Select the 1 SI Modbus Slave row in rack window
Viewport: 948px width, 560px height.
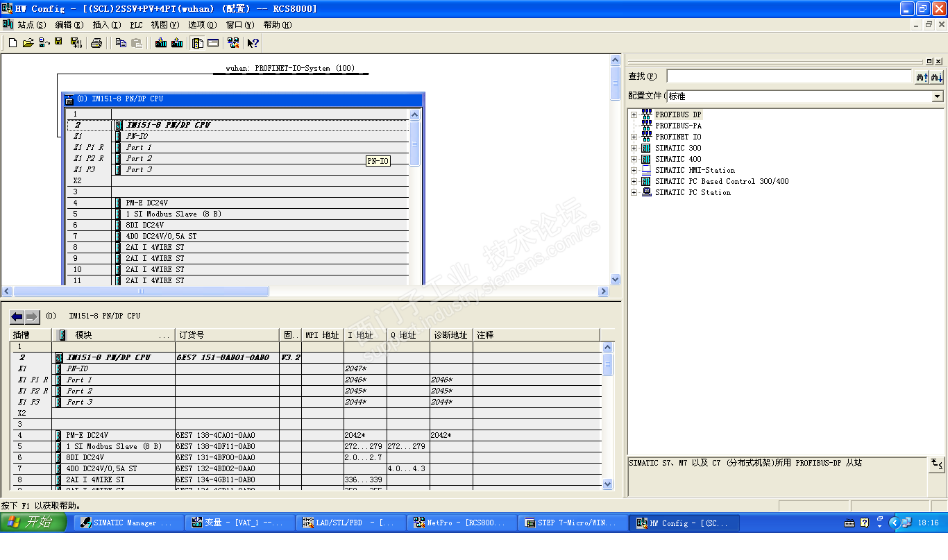point(237,214)
